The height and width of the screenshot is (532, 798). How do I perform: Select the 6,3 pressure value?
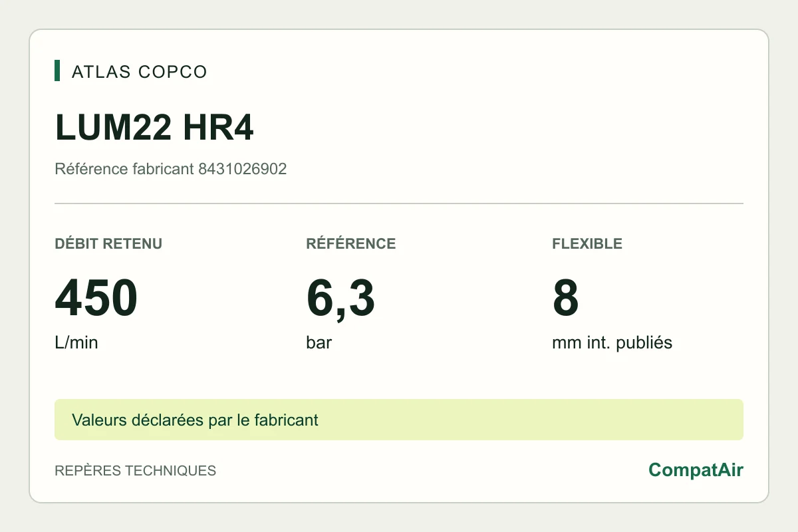pyautogui.click(x=340, y=299)
